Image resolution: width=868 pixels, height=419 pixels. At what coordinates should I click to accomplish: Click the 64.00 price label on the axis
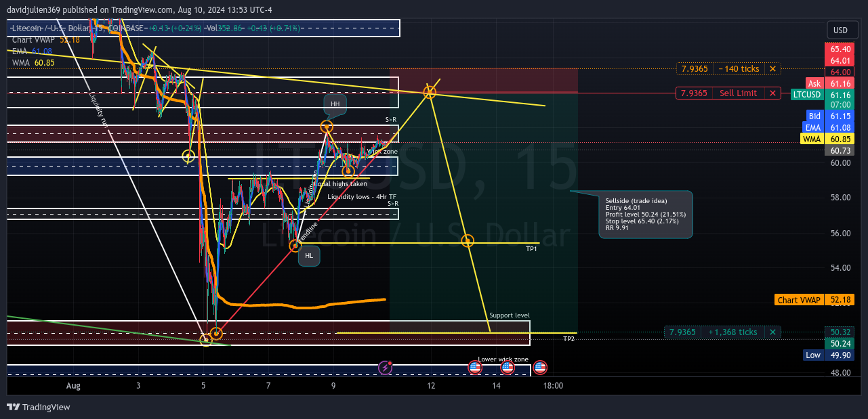tap(840, 72)
